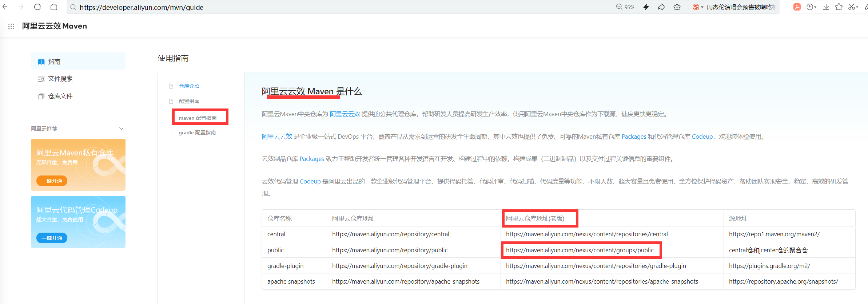Click Packages link in second paragraph
Viewport: 868px width, 304px height.
pos(634,137)
